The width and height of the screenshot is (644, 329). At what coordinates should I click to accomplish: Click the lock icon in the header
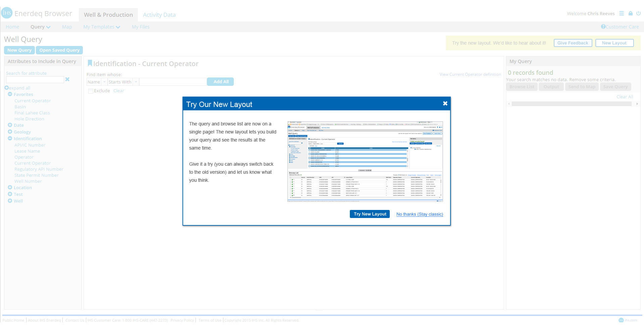pyautogui.click(x=631, y=13)
